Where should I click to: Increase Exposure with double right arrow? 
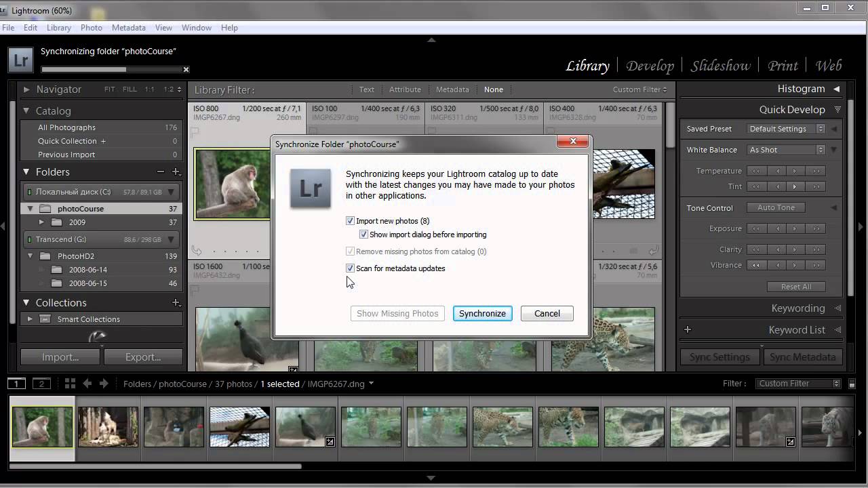click(x=816, y=228)
